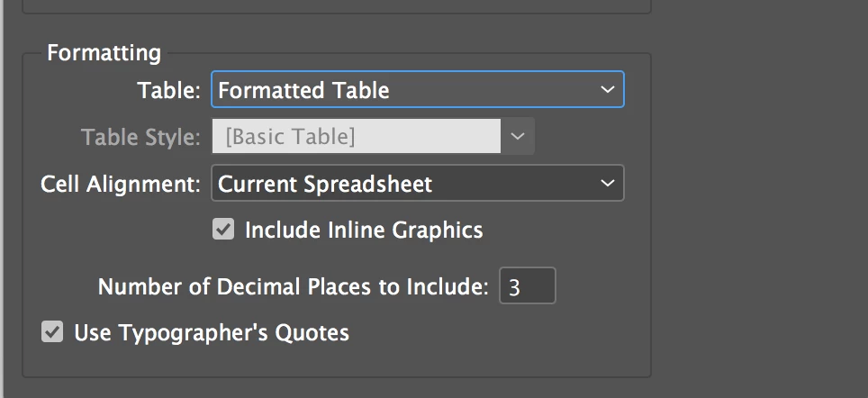Click the 'Current Spreadsheet' alignment value
The image size is (868, 398).
pyautogui.click(x=325, y=184)
